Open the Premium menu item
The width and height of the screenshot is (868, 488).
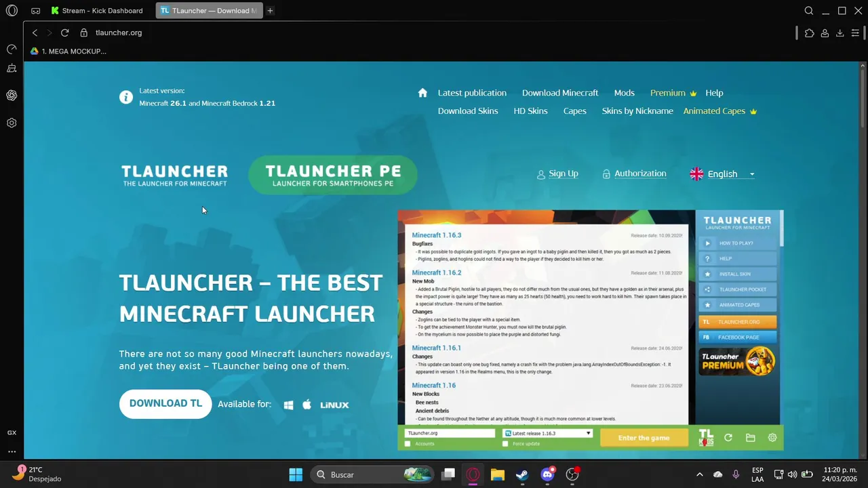673,93
